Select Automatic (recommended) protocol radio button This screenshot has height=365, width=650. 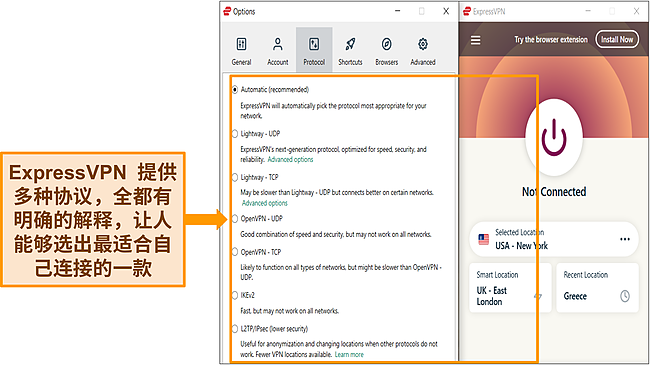point(235,90)
